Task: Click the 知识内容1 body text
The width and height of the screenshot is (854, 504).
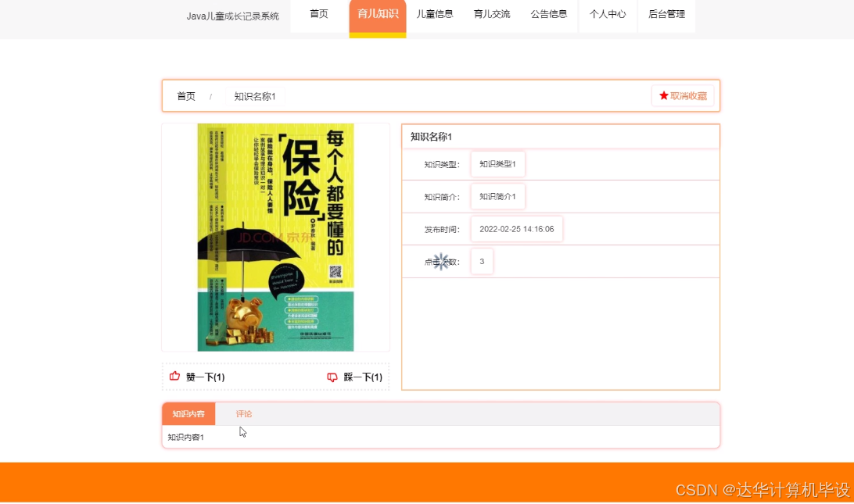Action: tap(185, 437)
